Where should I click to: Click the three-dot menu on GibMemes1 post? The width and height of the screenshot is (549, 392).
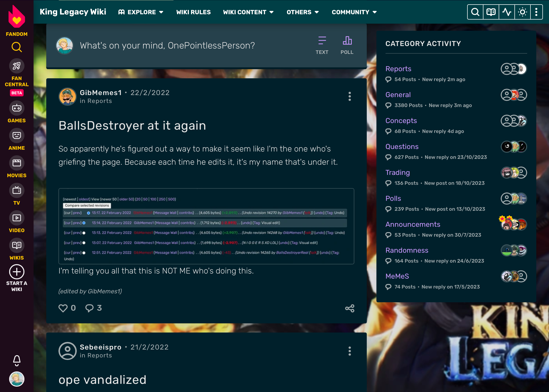point(350,96)
